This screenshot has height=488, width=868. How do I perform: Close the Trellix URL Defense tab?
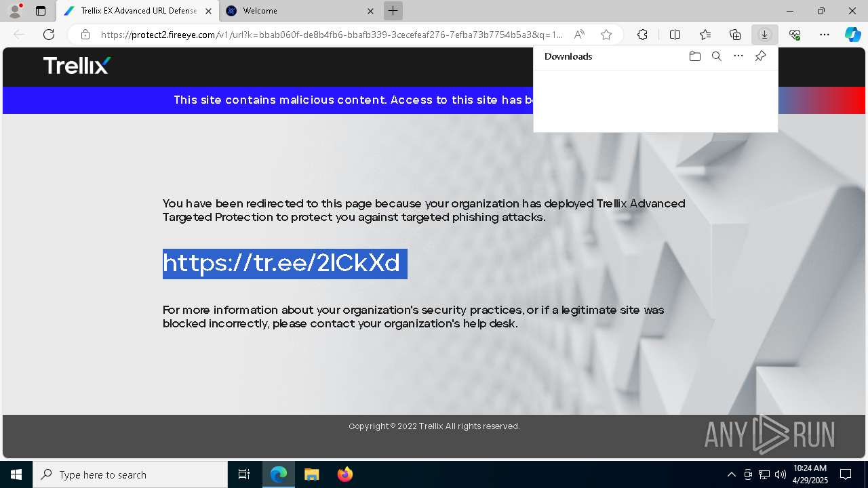pos(208,11)
